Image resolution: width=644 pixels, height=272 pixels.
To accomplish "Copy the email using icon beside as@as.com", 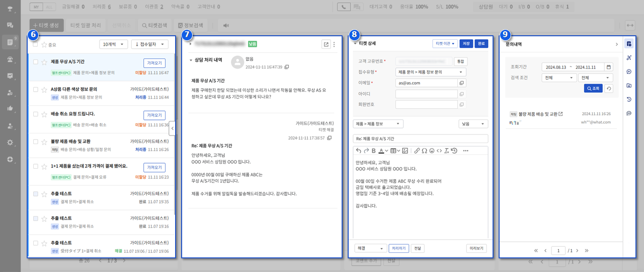I will (x=462, y=83).
